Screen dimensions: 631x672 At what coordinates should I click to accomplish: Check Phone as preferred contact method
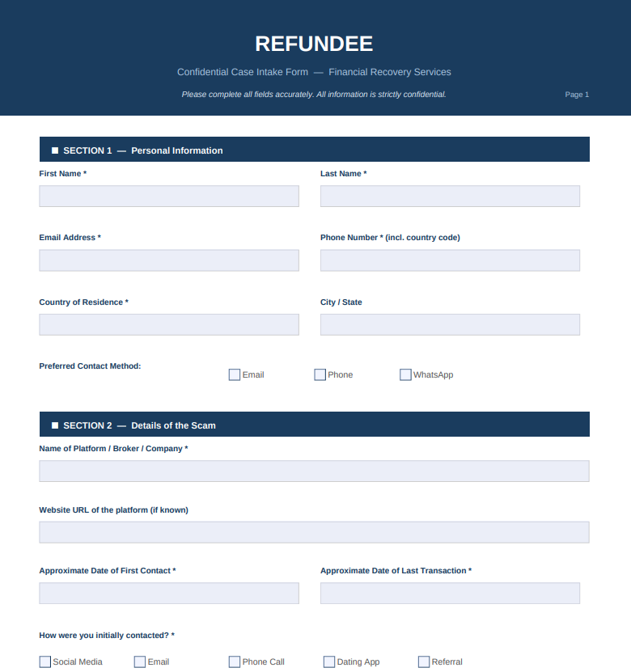[x=320, y=374]
